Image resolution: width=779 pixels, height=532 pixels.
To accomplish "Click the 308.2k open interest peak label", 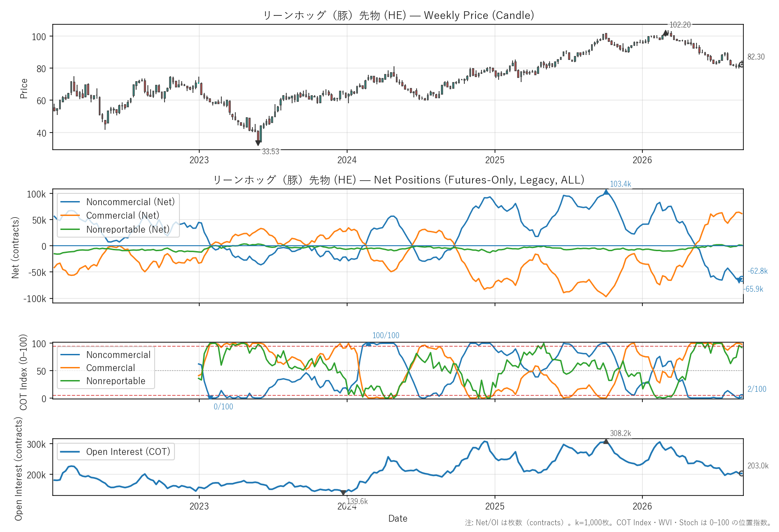I will tap(620, 433).
